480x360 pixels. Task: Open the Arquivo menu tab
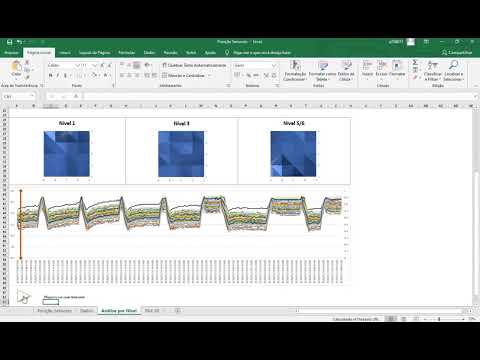click(12, 53)
